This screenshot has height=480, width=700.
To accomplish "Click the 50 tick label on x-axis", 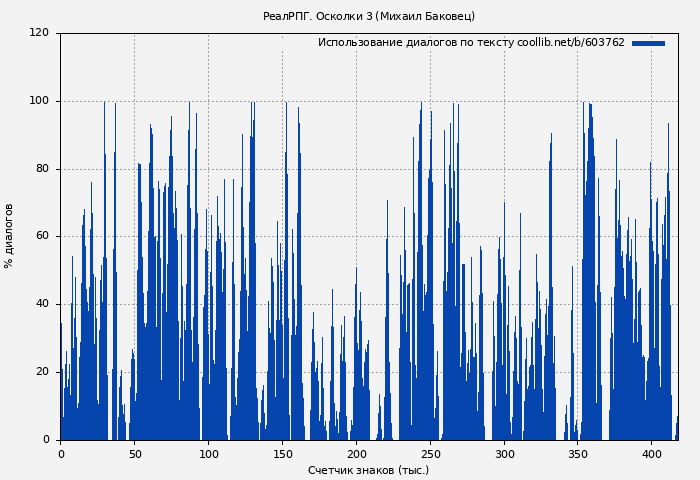I will [135, 454].
